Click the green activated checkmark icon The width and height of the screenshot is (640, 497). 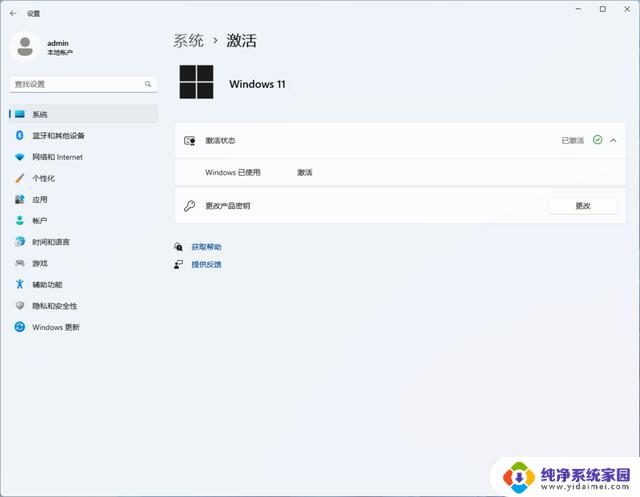pos(597,140)
